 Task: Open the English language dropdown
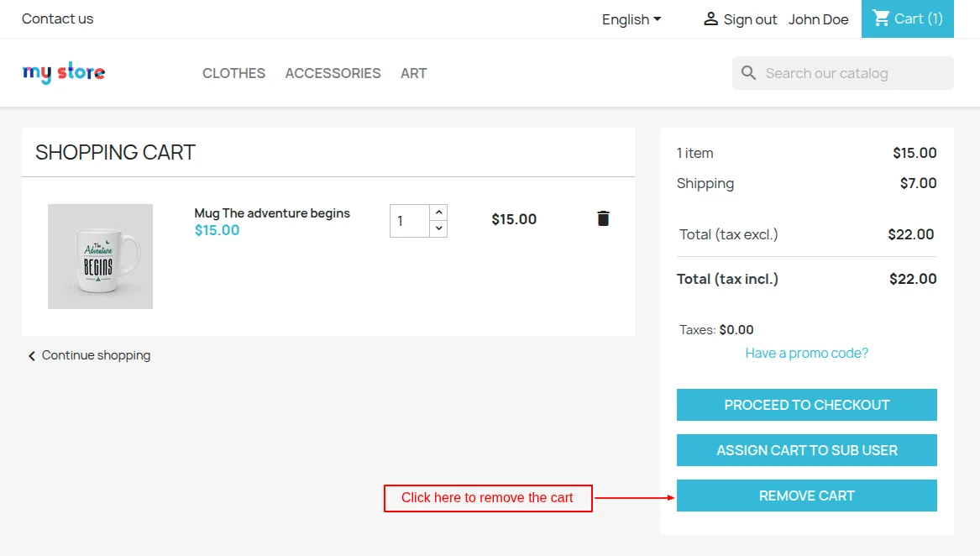pos(631,18)
